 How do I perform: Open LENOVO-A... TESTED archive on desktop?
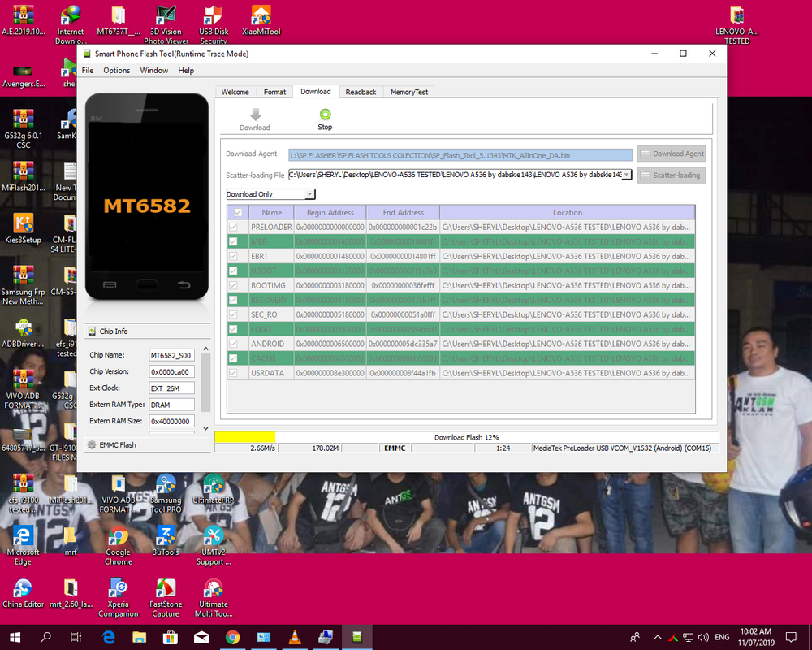(736, 24)
